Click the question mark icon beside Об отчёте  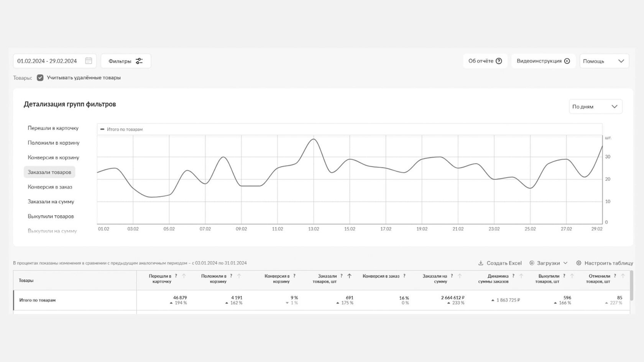point(499,61)
